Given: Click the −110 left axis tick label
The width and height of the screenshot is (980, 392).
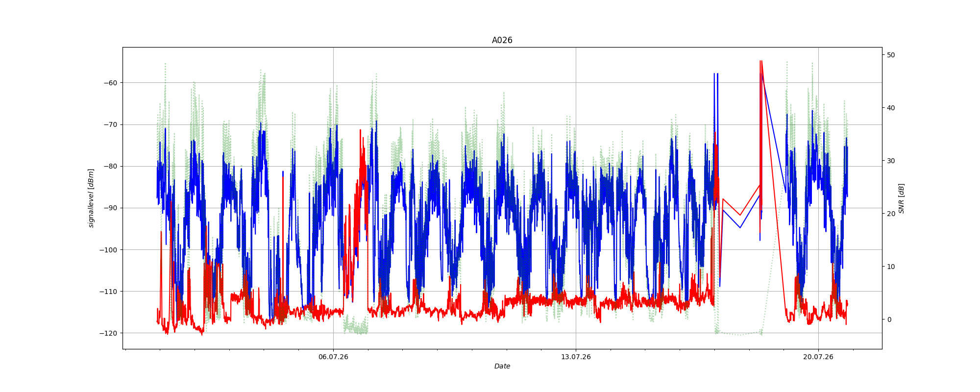Looking at the screenshot, I should (x=108, y=292).
